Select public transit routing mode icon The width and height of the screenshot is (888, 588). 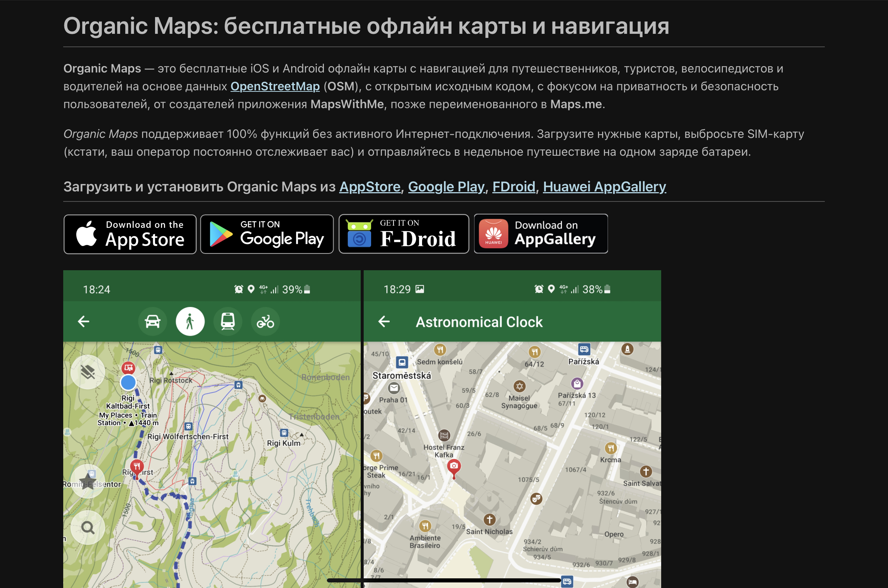pos(228,322)
